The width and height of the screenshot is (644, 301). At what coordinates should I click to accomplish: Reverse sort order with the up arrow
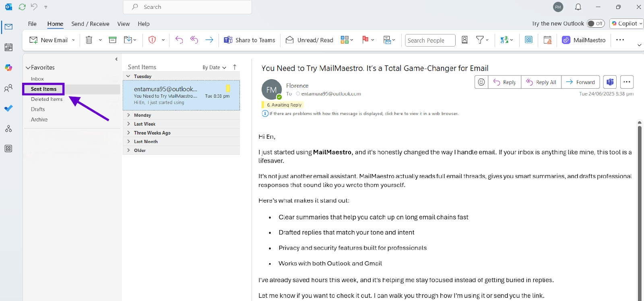coord(235,67)
